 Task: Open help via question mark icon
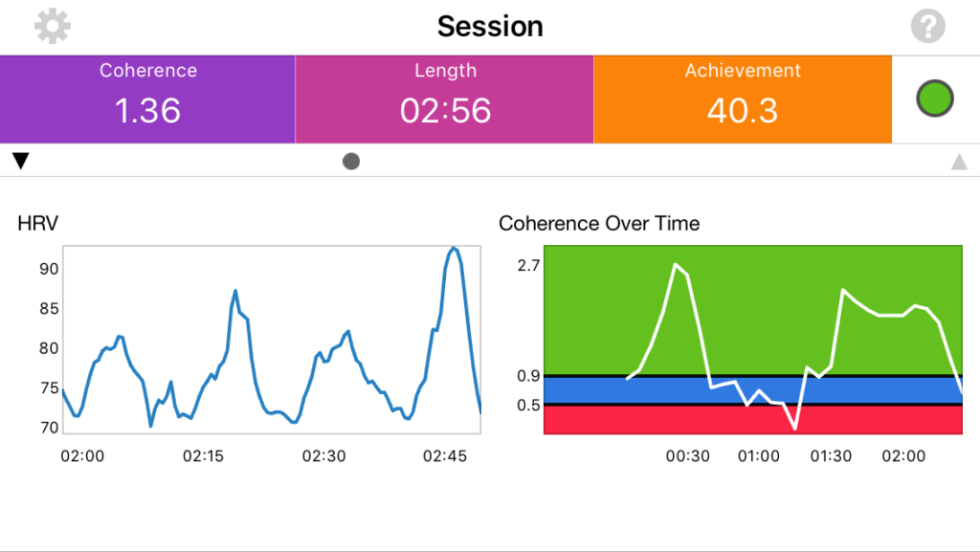927,26
